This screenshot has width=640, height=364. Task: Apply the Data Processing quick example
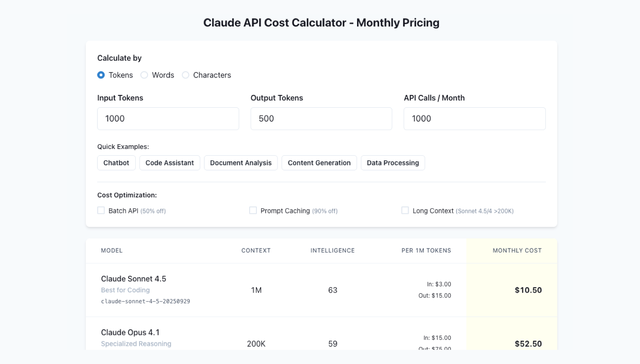click(x=393, y=163)
